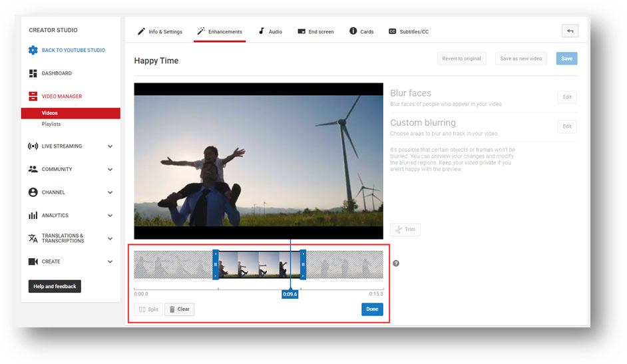Open the Audio tab
Screen dimensions: 627x364
[270, 31]
